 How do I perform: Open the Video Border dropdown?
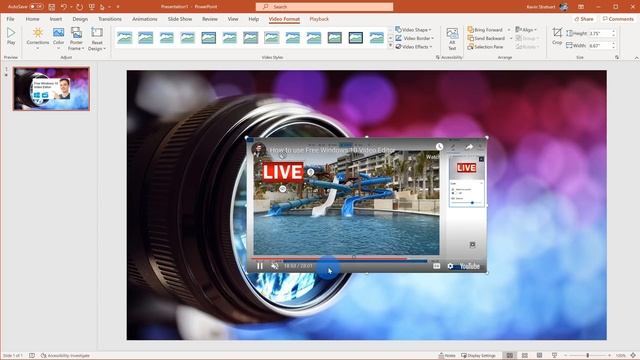[415, 38]
